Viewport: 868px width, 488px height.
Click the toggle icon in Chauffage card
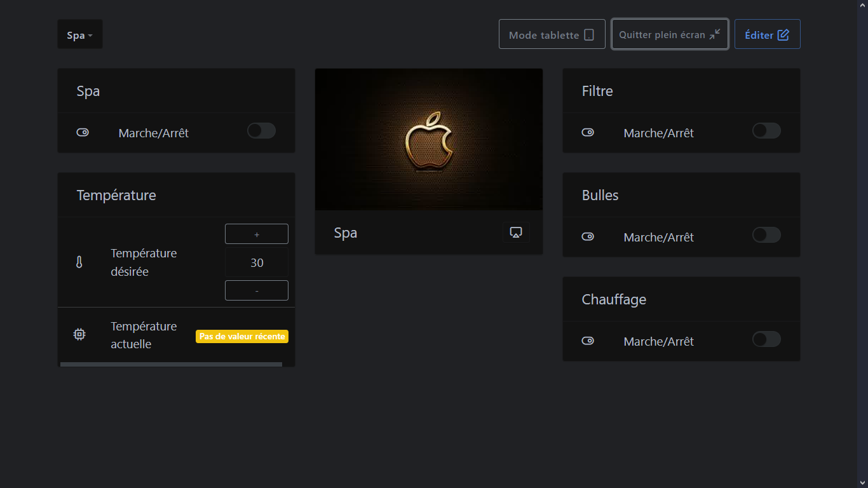coord(588,341)
